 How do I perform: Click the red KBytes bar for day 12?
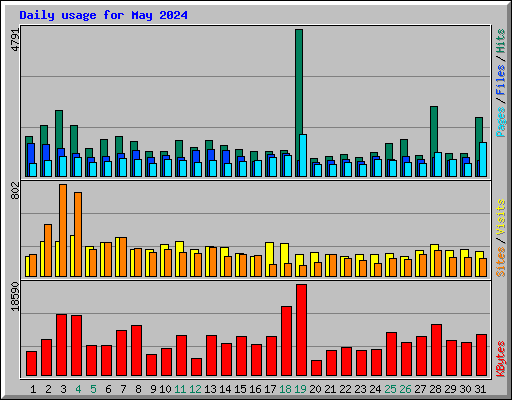[196, 367]
